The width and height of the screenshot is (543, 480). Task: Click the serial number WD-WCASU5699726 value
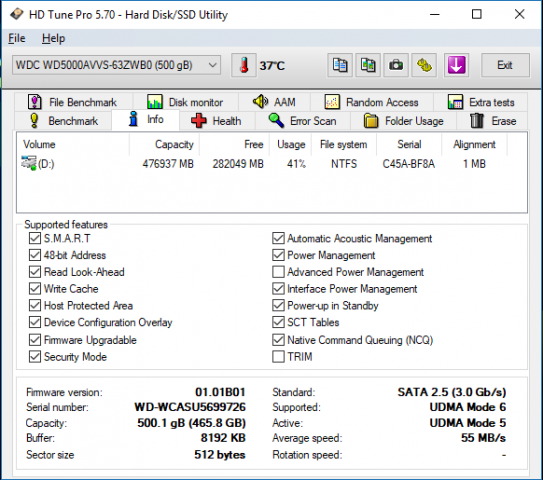(x=190, y=407)
